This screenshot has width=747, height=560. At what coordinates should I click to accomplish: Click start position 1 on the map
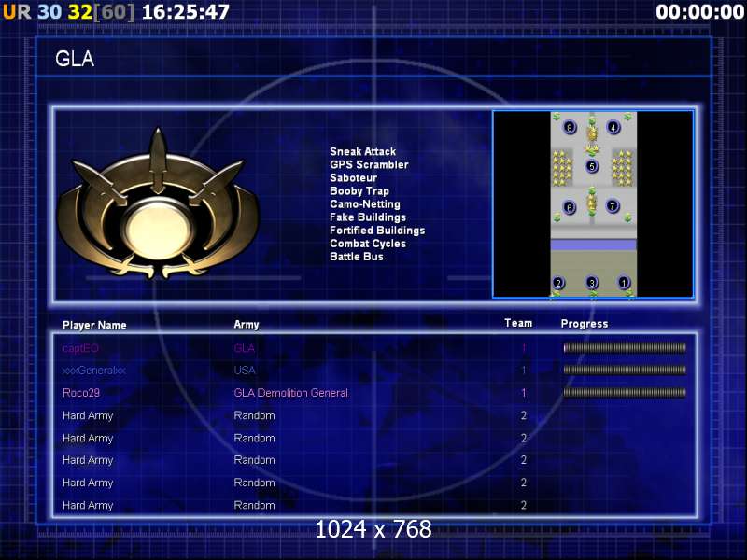click(624, 283)
